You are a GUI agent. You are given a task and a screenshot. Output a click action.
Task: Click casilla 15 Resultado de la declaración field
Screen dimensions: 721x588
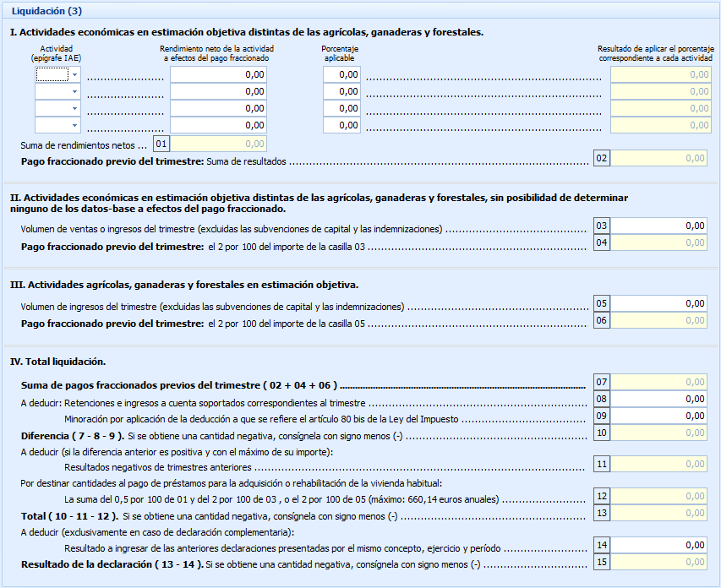658,563
